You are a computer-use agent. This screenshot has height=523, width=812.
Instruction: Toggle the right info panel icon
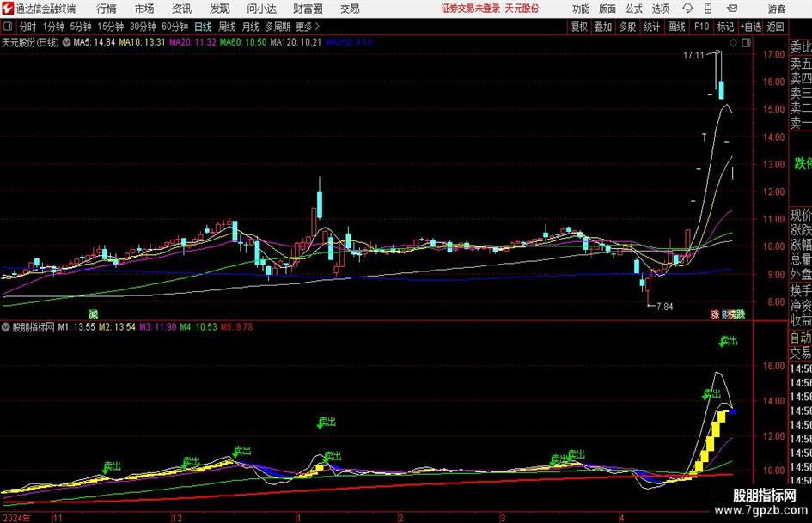pos(746,43)
